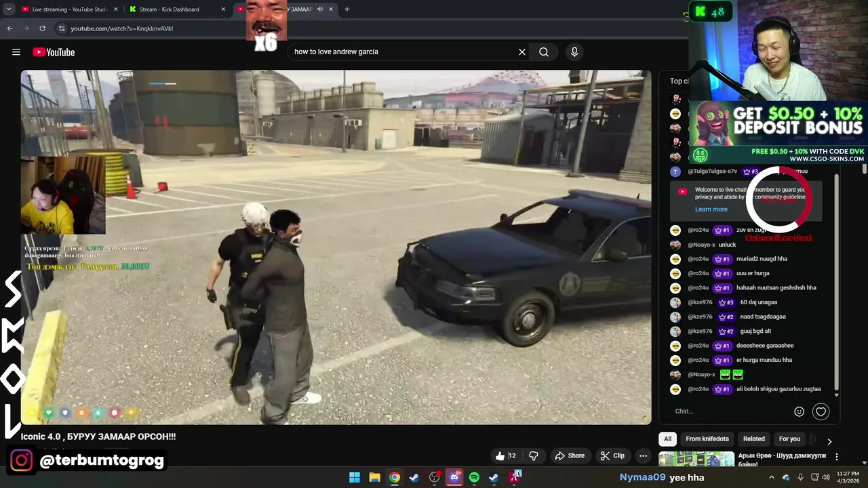Dislike the video with thumbs down
This screenshot has width=868, height=488.
click(x=534, y=455)
